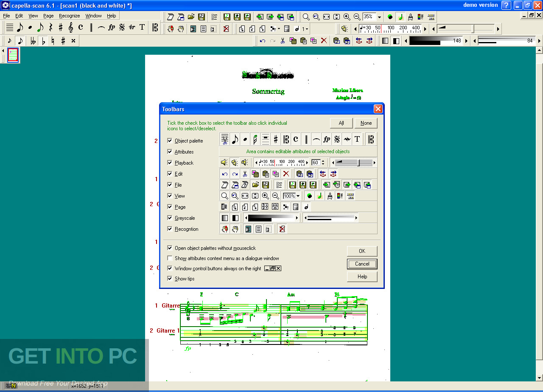This screenshot has height=392, width=543.
Task: Click the recognition head icon in main toolbar
Action: tap(171, 29)
